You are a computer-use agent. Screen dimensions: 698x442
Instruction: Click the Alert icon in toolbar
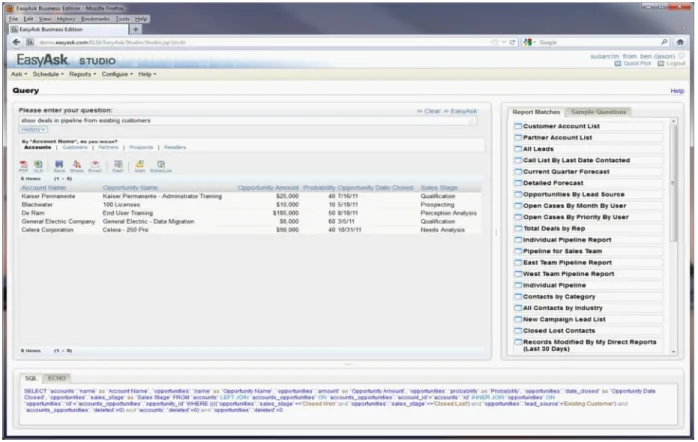[140, 166]
